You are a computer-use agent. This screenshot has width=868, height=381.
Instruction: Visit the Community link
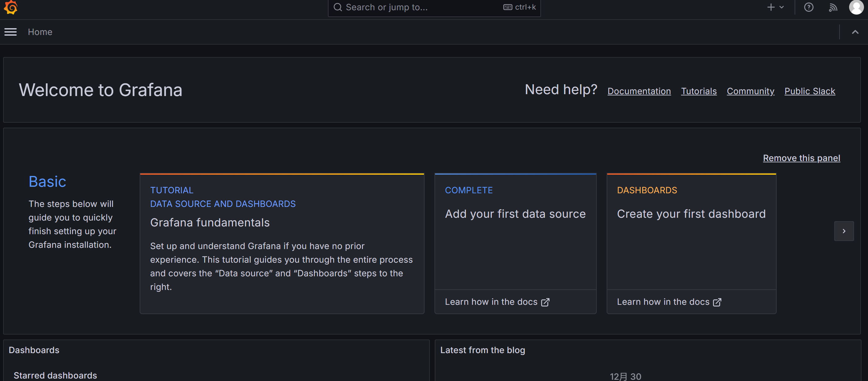[x=750, y=91]
